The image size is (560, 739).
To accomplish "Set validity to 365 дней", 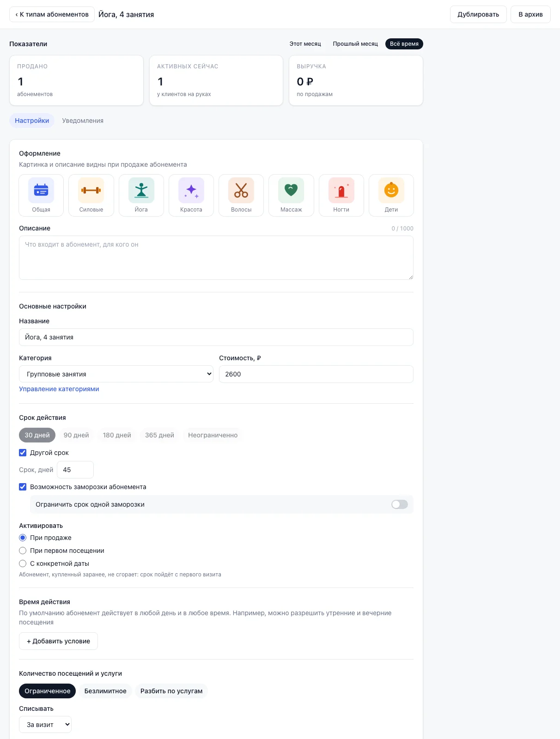I will click(159, 435).
